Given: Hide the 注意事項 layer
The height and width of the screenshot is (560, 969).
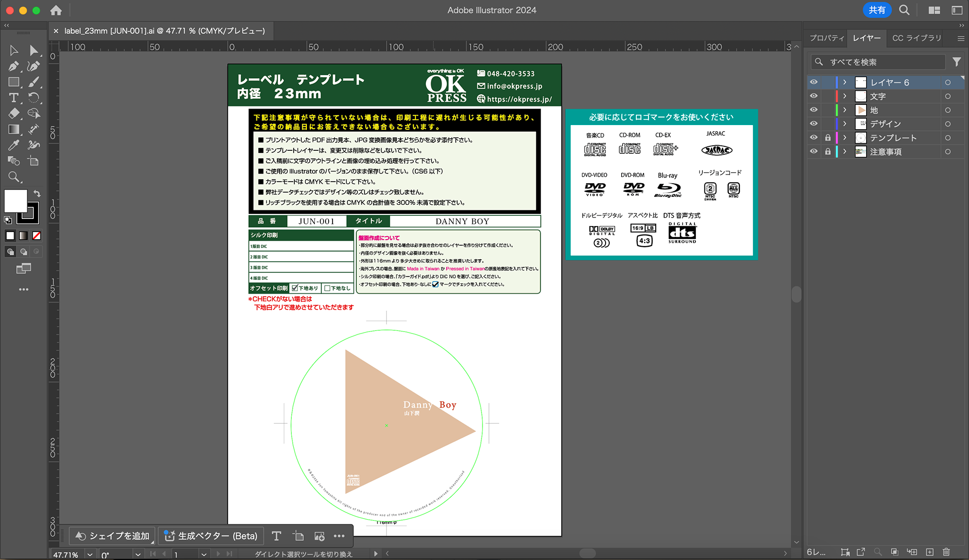Looking at the screenshot, I should tap(814, 151).
